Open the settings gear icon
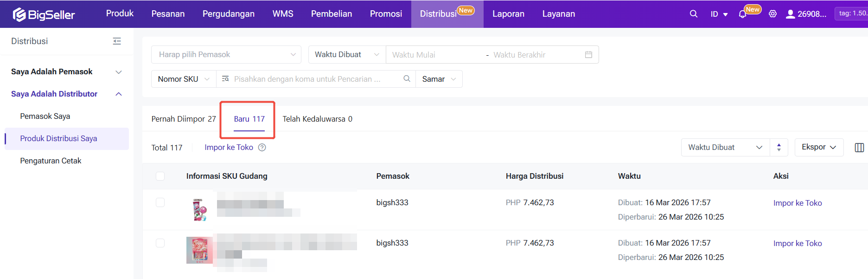Image resolution: width=868 pixels, height=279 pixels. click(772, 14)
